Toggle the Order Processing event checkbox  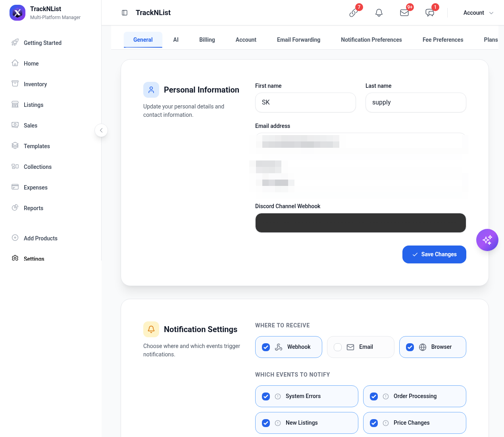374,396
